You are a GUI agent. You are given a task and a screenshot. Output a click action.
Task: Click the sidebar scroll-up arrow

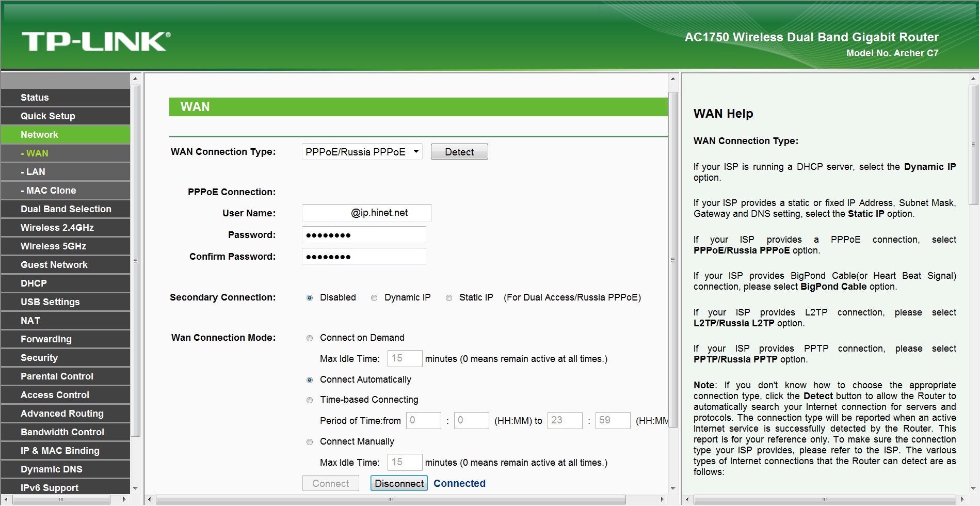(135, 79)
